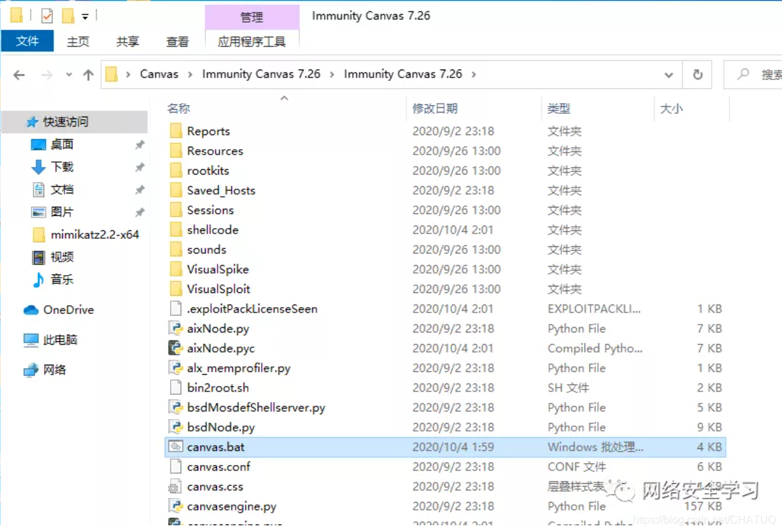Select the bsdMosdefShellserver.py file icon

(175, 408)
